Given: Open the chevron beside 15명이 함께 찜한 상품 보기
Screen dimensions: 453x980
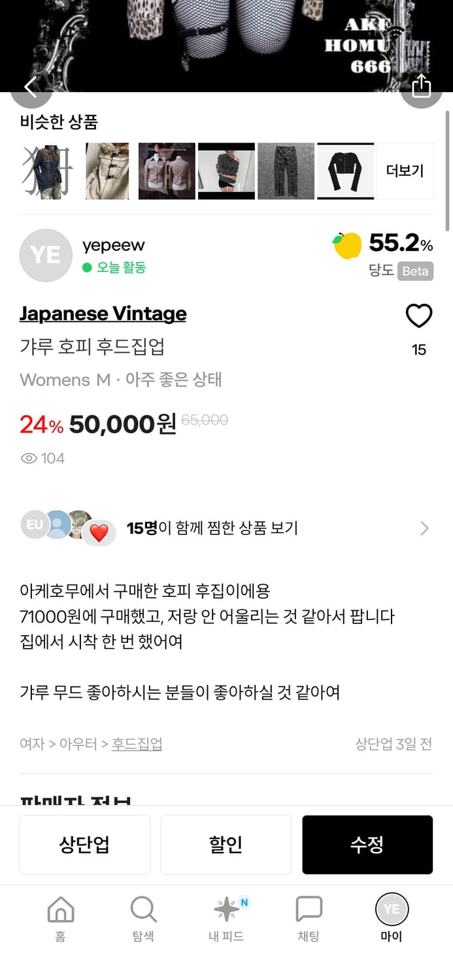Looking at the screenshot, I should [x=424, y=527].
